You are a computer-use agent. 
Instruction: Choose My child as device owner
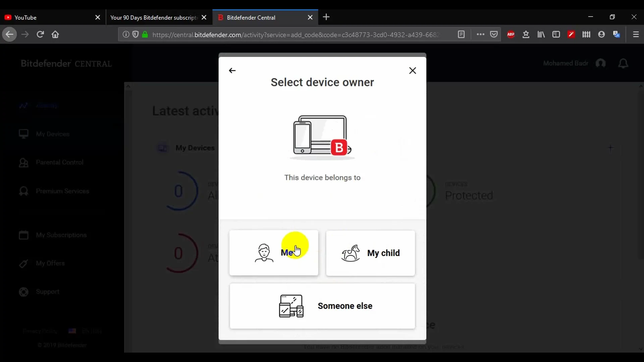pyautogui.click(x=370, y=253)
